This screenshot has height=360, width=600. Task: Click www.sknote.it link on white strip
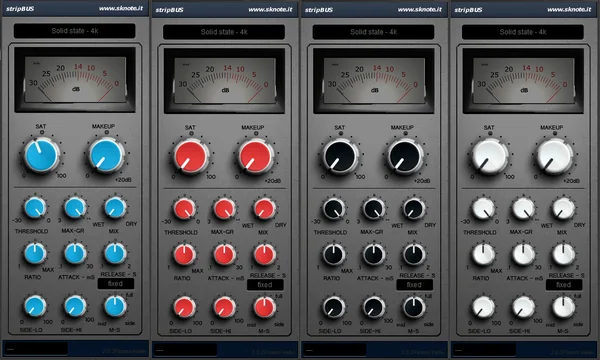tap(569, 9)
